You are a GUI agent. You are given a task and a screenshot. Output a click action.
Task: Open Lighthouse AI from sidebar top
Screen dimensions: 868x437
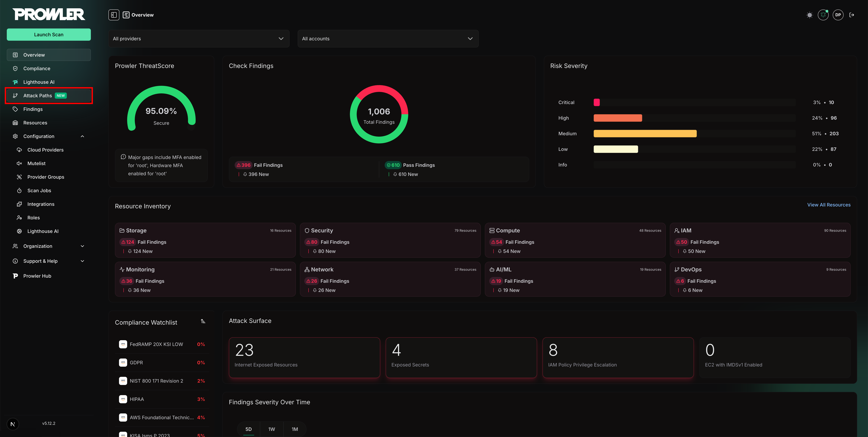39,82
